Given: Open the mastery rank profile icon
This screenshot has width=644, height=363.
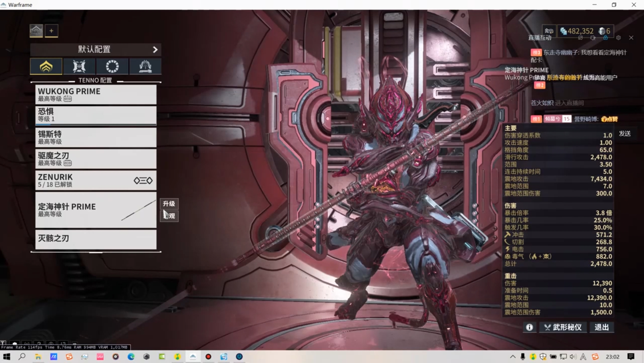Looking at the screenshot, I should pyautogui.click(x=549, y=31).
